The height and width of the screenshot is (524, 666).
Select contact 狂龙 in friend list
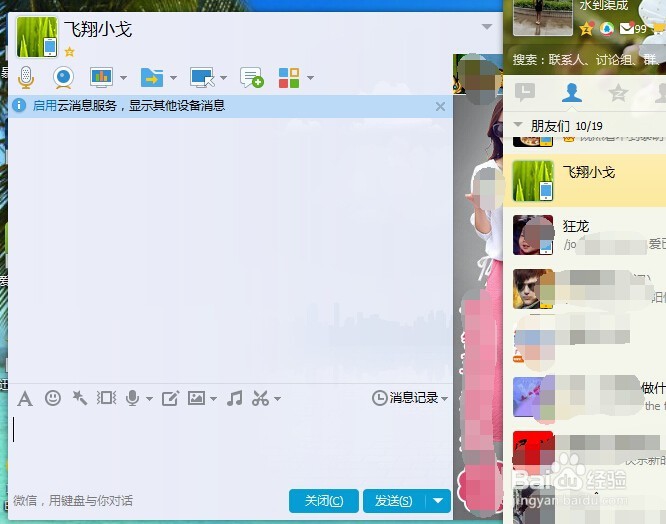point(584,234)
